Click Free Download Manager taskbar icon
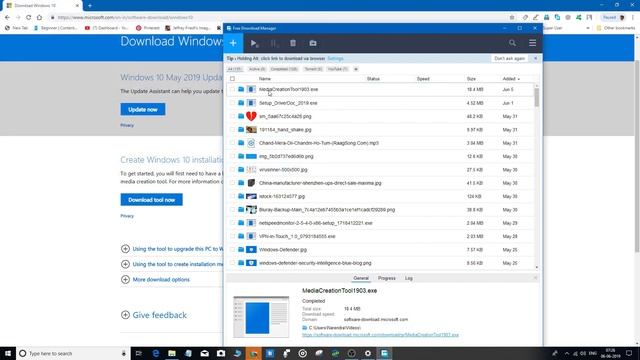Image resolution: width=640 pixels, height=360 pixels. [x=384, y=353]
